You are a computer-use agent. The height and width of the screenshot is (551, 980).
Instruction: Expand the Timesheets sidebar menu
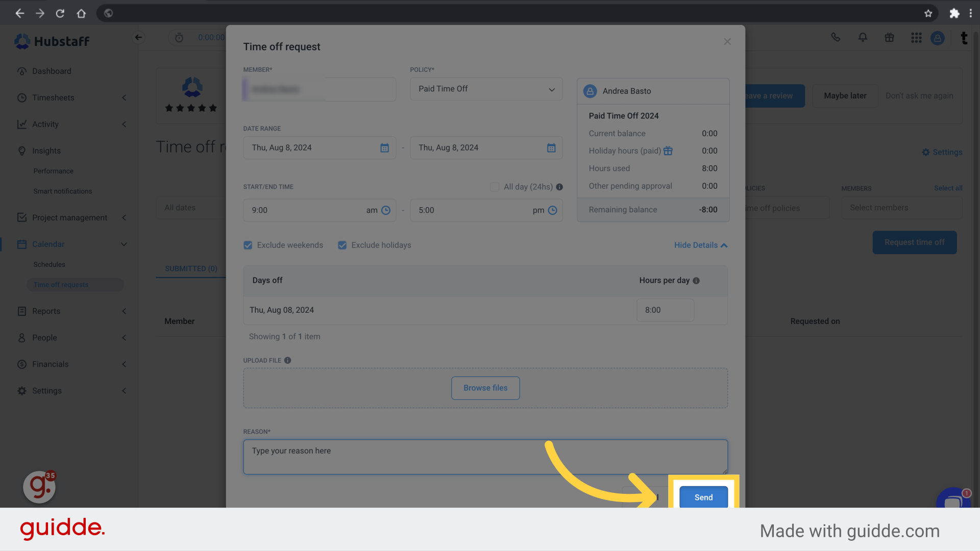(x=53, y=97)
